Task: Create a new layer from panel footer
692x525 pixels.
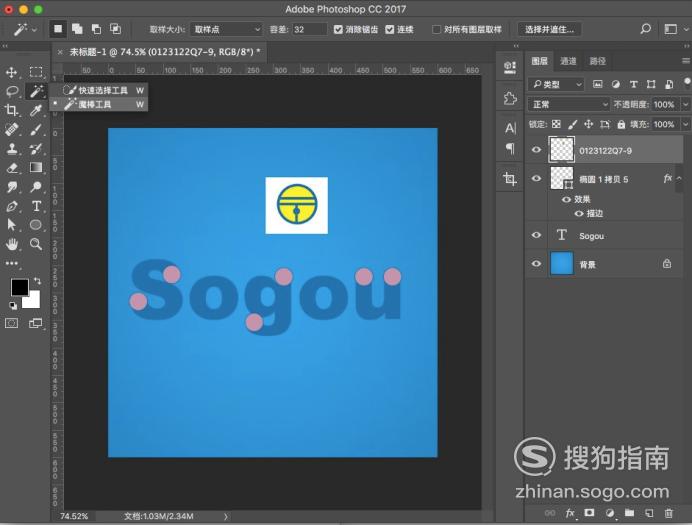Action: (649, 513)
